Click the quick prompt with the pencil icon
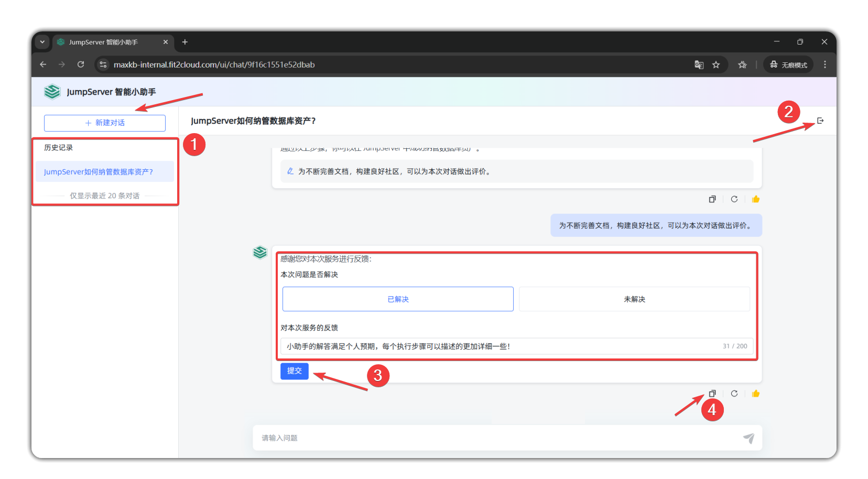 [x=517, y=171]
